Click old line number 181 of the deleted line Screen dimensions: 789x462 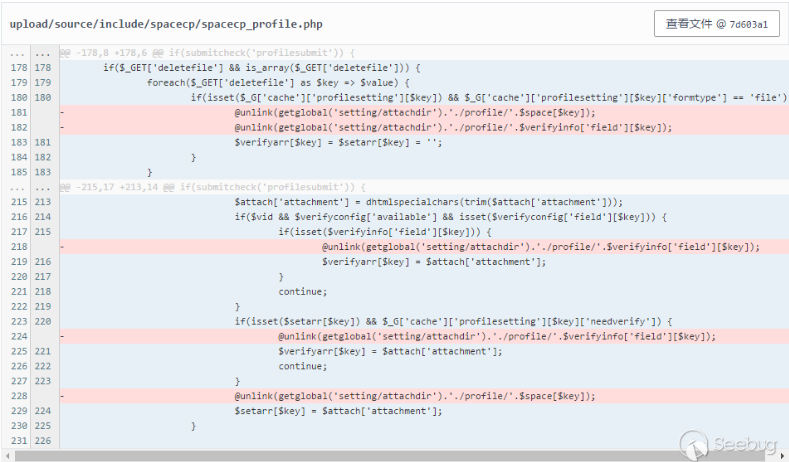pyautogui.click(x=18, y=113)
